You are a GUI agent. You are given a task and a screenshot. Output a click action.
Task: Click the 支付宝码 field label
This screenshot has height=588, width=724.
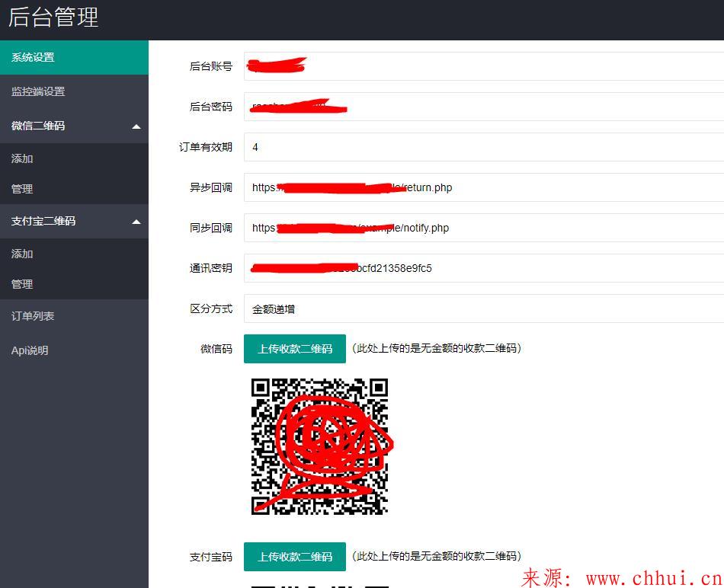211,557
